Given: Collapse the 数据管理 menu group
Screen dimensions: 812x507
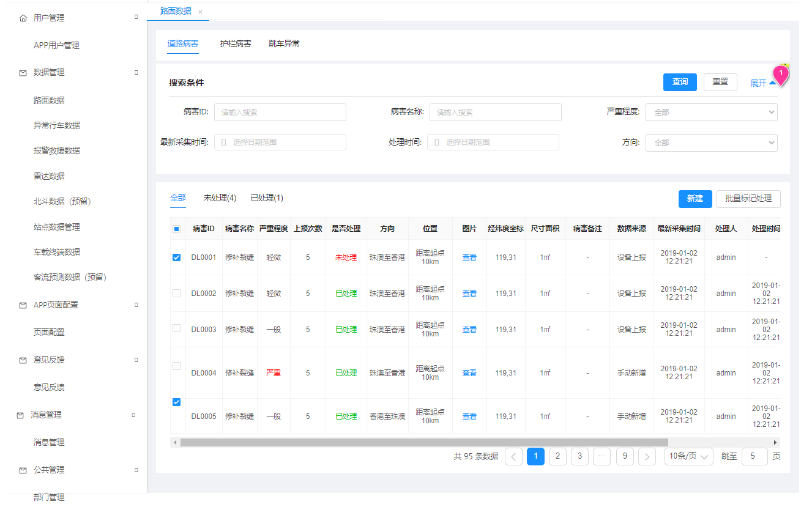Looking at the screenshot, I should click(x=136, y=72).
